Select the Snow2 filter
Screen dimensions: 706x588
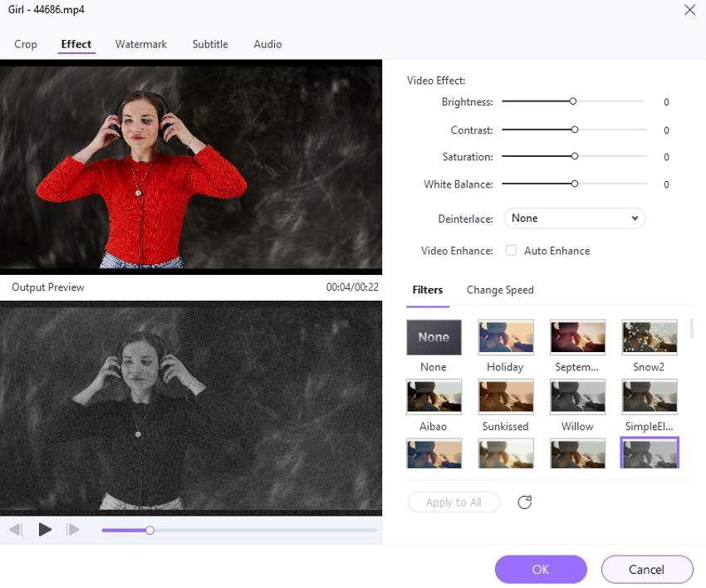(x=650, y=336)
